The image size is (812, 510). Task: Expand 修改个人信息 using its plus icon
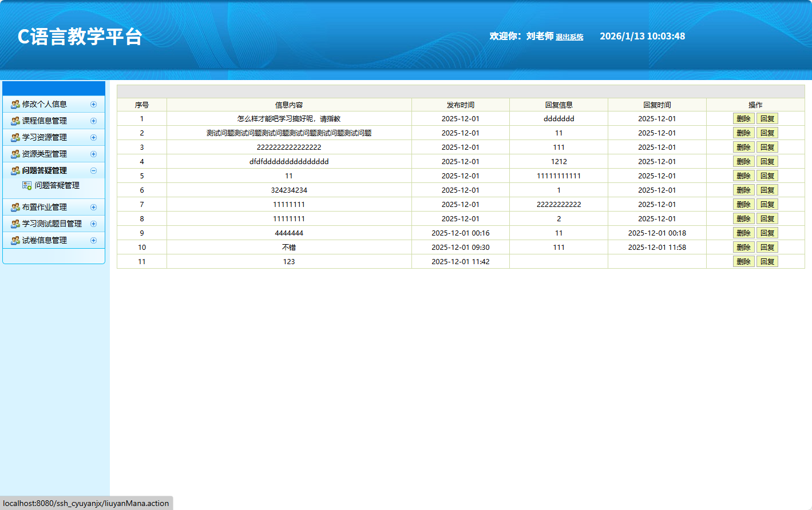point(93,105)
